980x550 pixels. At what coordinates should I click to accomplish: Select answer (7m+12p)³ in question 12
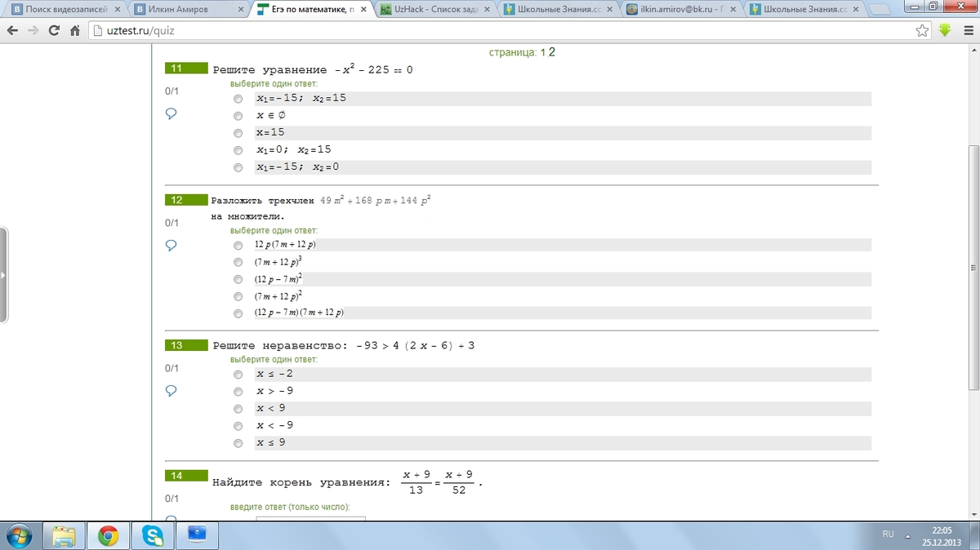point(238,262)
